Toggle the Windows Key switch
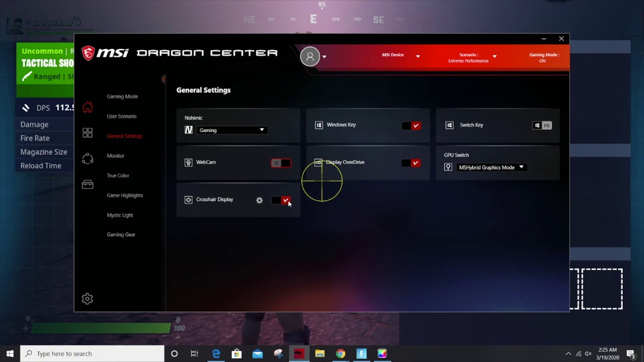 tap(411, 126)
